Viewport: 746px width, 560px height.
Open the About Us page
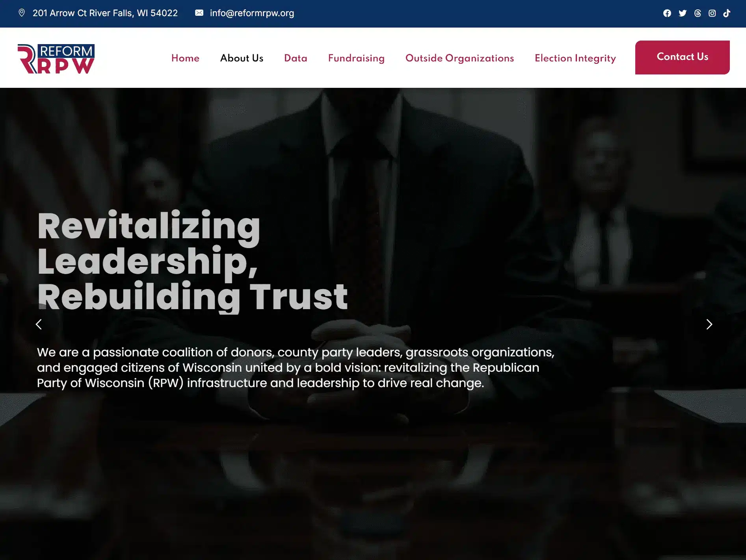pyautogui.click(x=242, y=58)
